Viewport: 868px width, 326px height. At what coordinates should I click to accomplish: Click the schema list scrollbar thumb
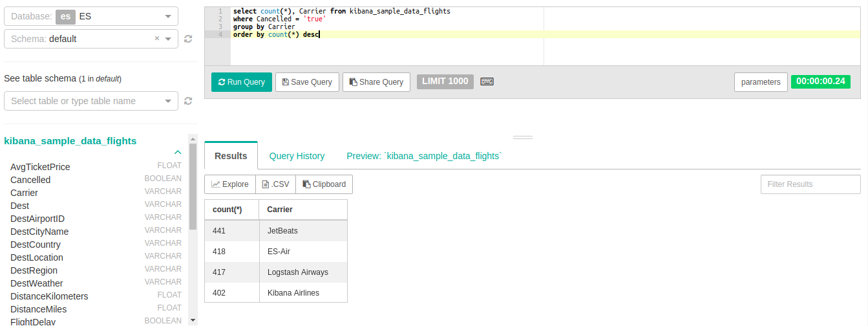pos(193,187)
